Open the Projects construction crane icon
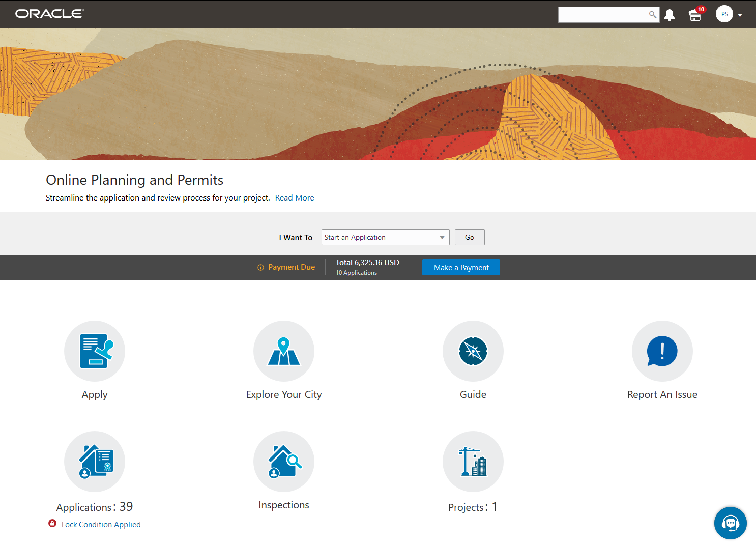 pyautogui.click(x=473, y=461)
